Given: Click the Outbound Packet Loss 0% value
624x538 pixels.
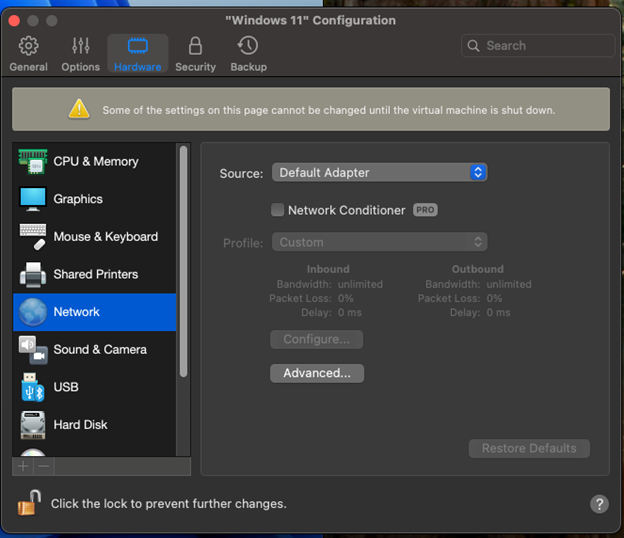Looking at the screenshot, I should pyautogui.click(x=494, y=298).
